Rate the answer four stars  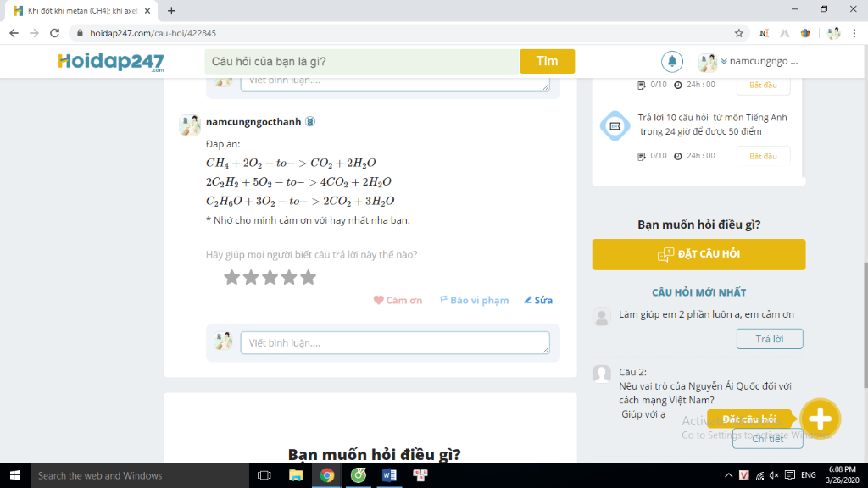click(289, 277)
